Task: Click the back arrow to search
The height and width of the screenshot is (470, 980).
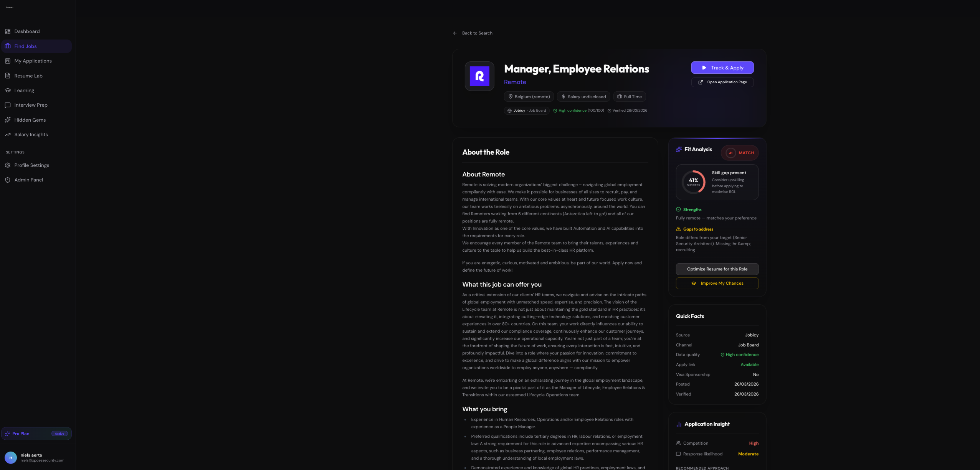Action: pos(455,33)
